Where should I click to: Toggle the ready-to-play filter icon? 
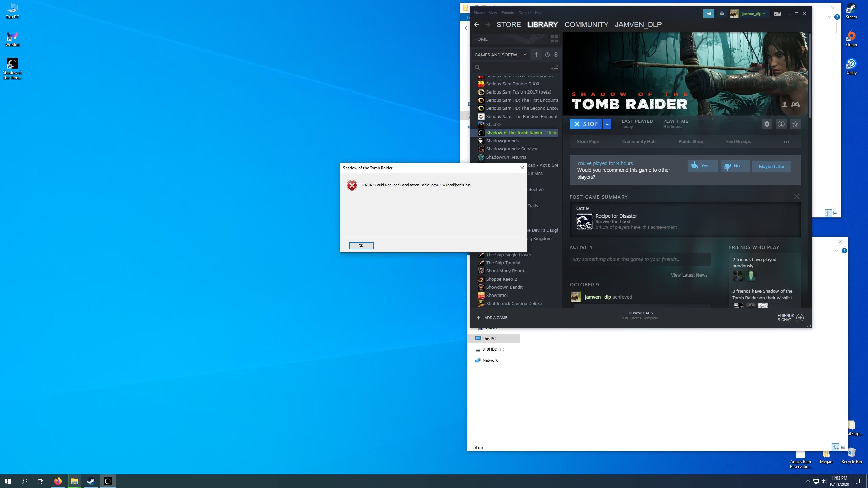pyautogui.click(x=556, y=55)
